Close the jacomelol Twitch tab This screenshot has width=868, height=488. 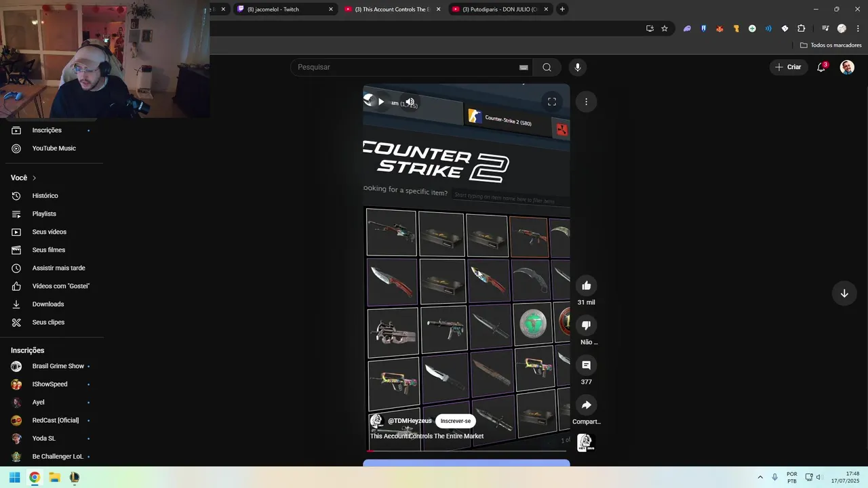331,9
